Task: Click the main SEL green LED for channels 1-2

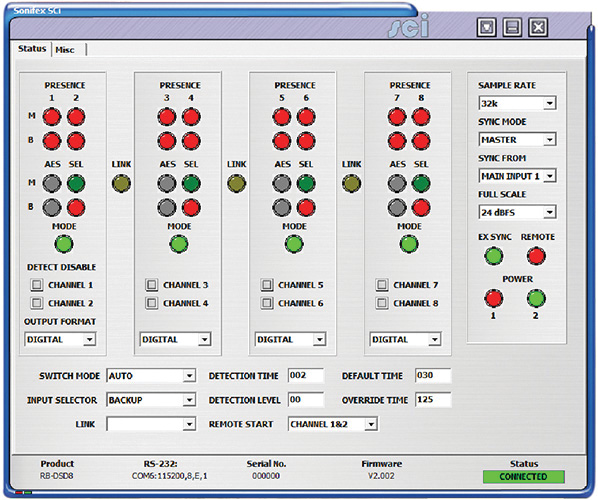Action: point(76,183)
